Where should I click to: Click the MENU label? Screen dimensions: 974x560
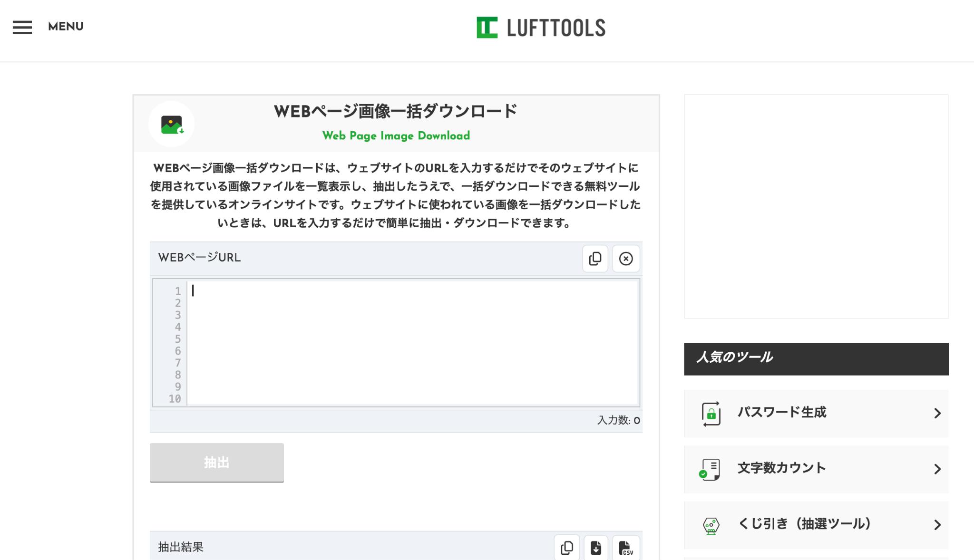click(66, 27)
